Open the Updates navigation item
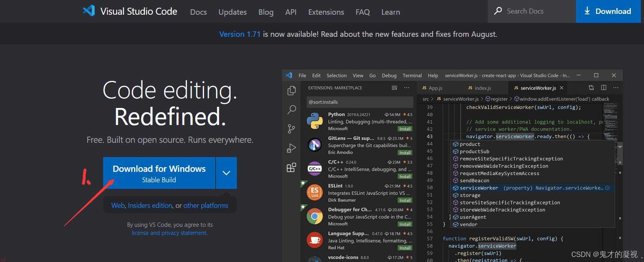The width and height of the screenshot is (644, 262). [x=233, y=12]
